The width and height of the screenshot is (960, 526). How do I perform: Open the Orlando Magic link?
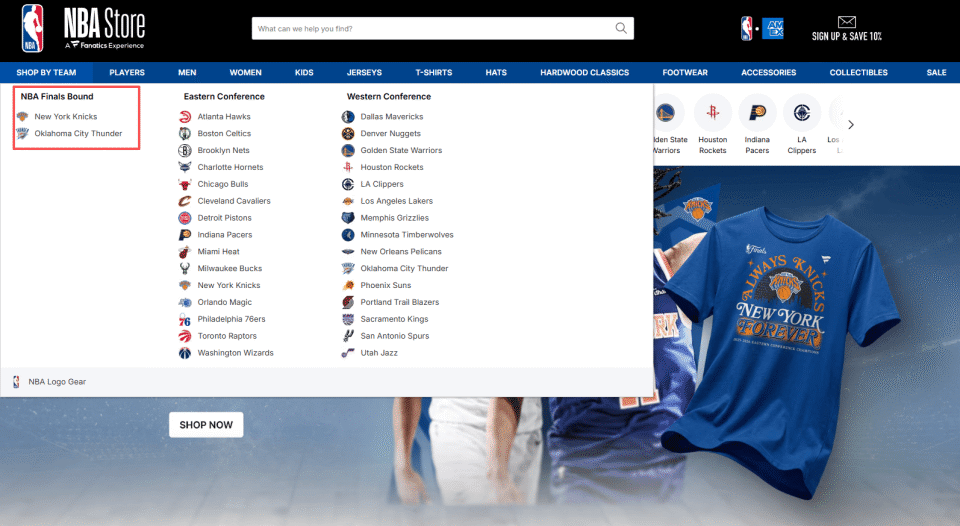coord(225,302)
